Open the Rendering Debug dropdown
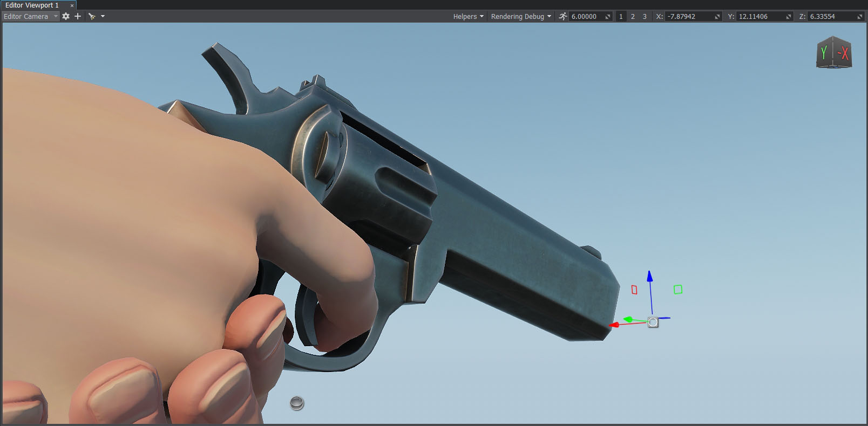Screen dimensions: 868x426 [x=521, y=16]
